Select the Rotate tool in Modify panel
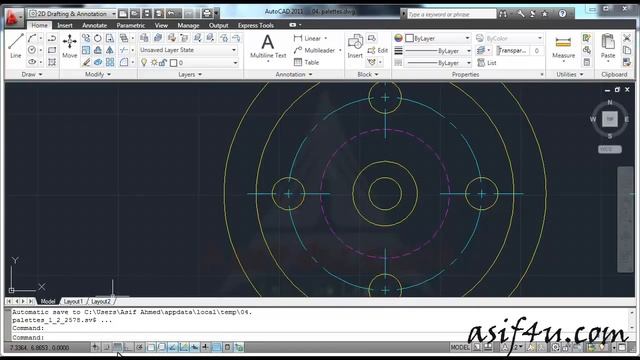This screenshot has width=640, height=360. point(98,38)
